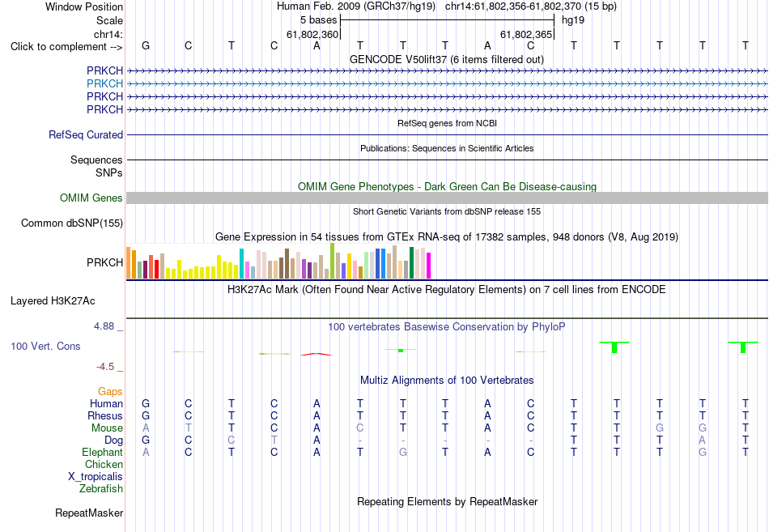Viewport: 769px width, 532px height.
Task: Click the red PhyloP conservation mark
Action: [317, 354]
